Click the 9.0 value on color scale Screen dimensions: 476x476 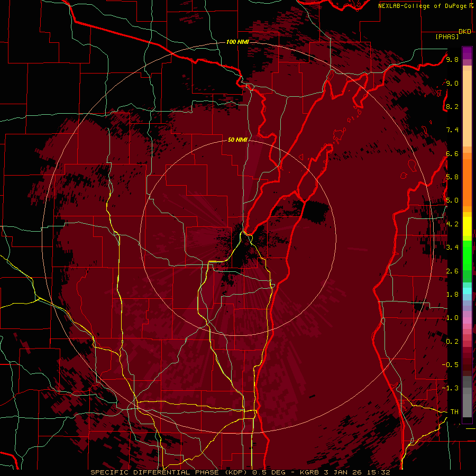[x=452, y=83]
